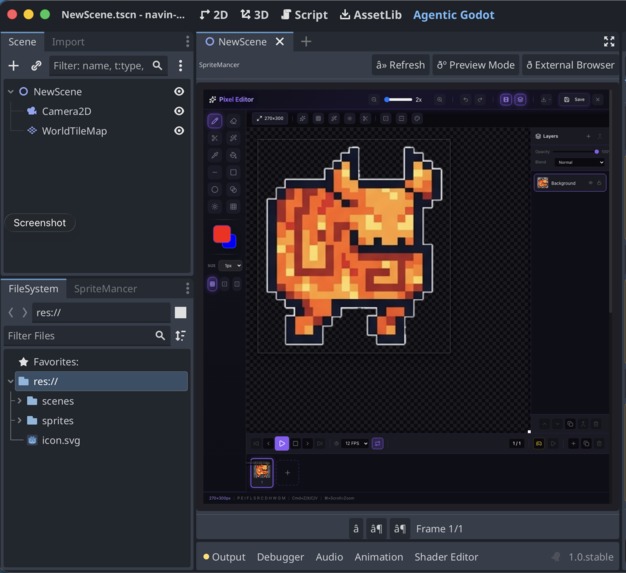Play the animation
Viewport: 626px width, 573px height.
click(282, 443)
